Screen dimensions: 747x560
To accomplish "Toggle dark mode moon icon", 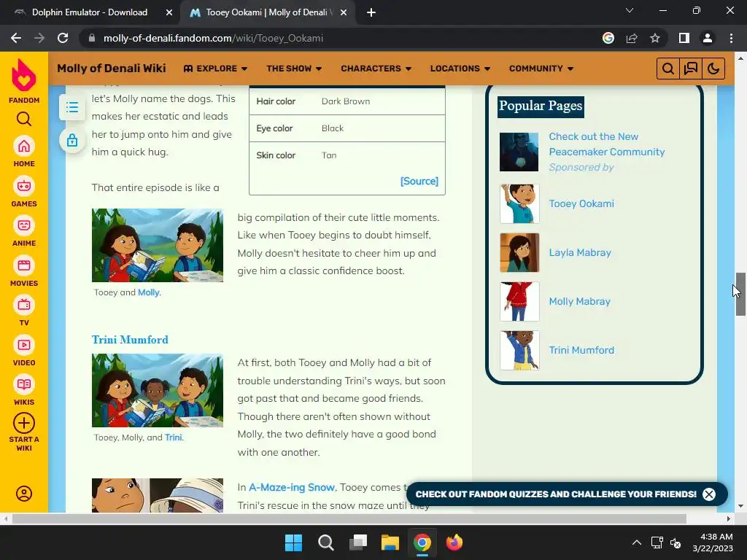I will tap(713, 69).
